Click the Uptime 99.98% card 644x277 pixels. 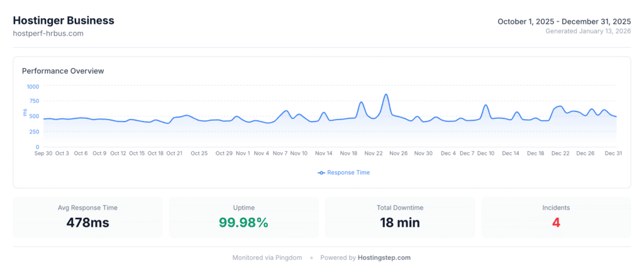tap(243, 217)
